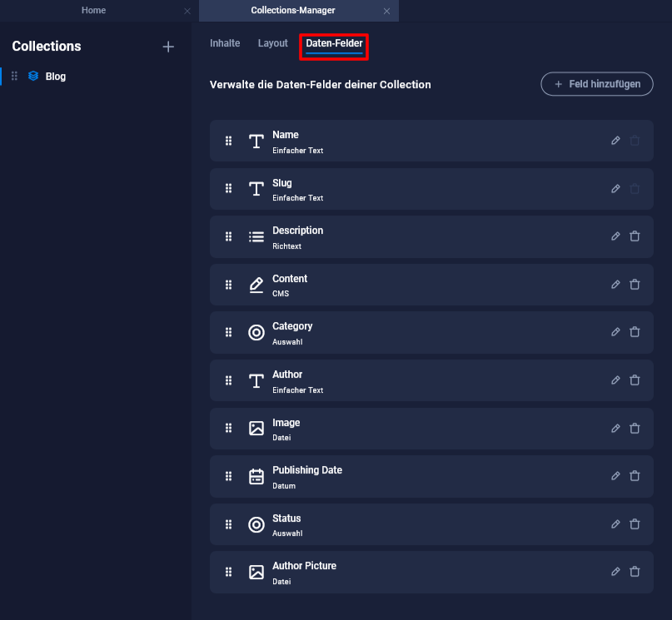
Task: Select the Blog collection in sidebar
Action: click(x=56, y=77)
